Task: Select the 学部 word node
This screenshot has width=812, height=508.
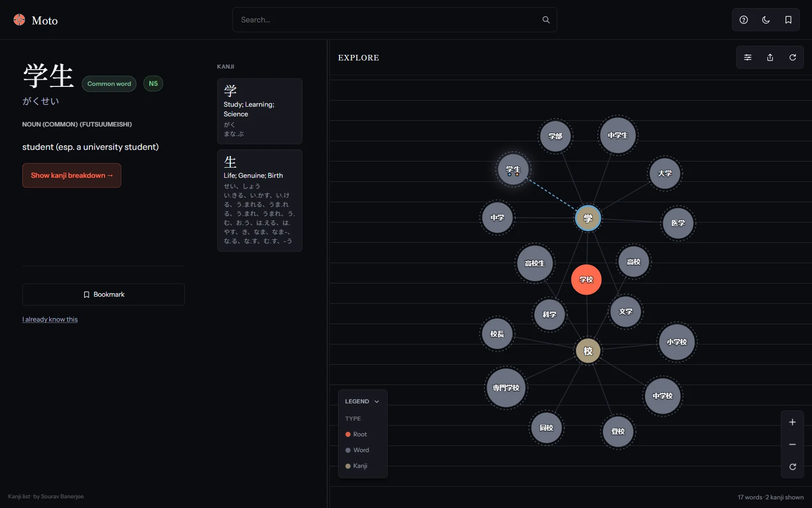Action: tap(555, 136)
